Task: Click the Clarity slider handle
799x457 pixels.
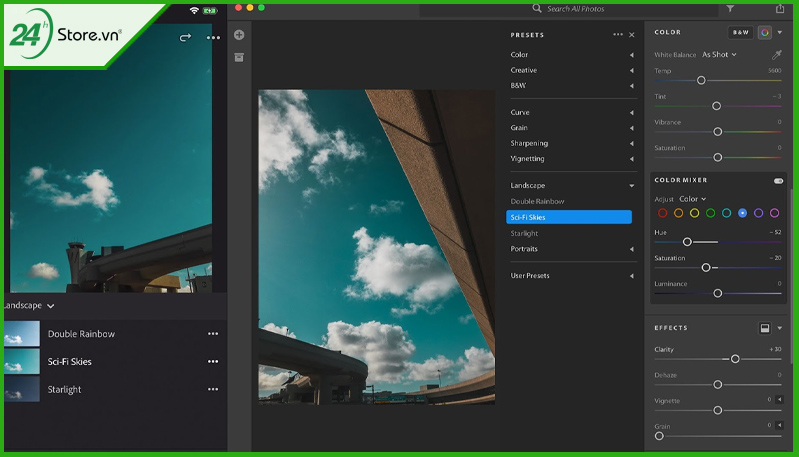Action: (x=735, y=359)
